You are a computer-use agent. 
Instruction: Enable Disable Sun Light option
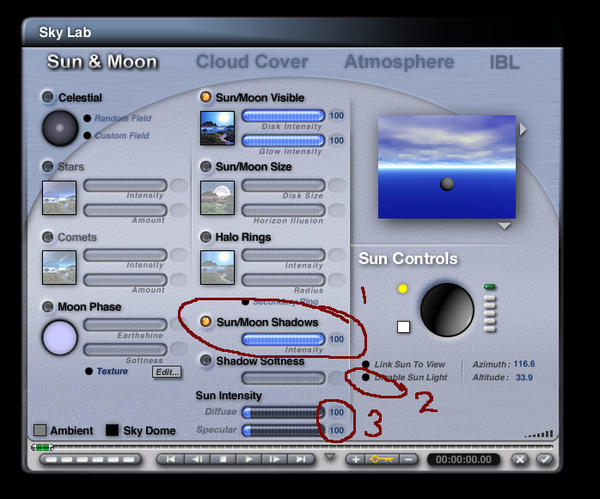coord(366,377)
